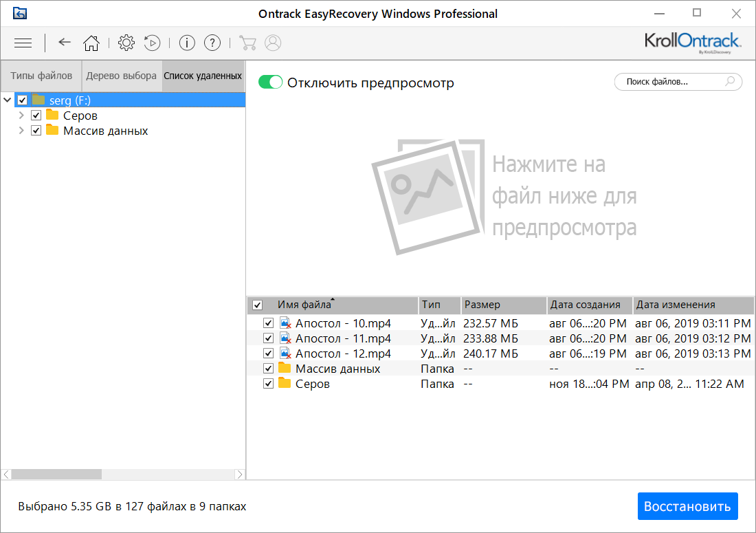Uncheck the Апостол - 11.mp4 checkbox
This screenshot has width=756, height=533.
tap(269, 338)
